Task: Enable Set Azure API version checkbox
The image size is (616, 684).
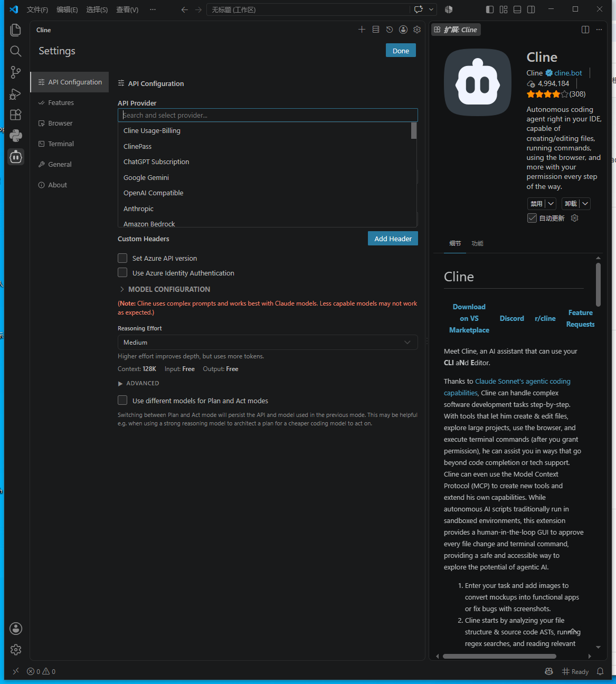Action: click(122, 258)
